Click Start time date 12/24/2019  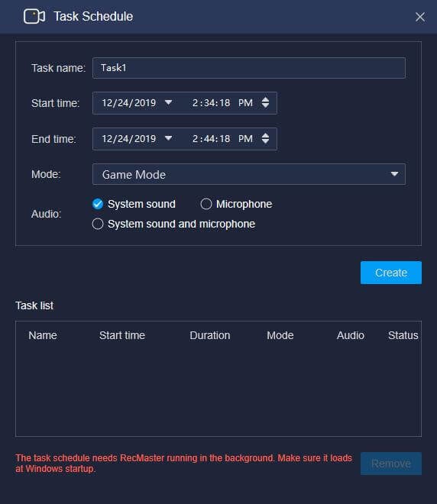[x=129, y=103]
